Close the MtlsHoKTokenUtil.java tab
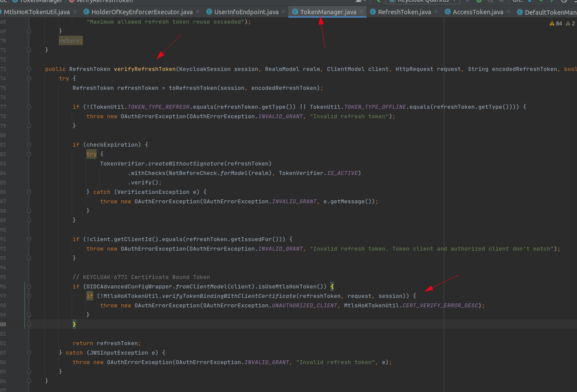 click(x=75, y=12)
